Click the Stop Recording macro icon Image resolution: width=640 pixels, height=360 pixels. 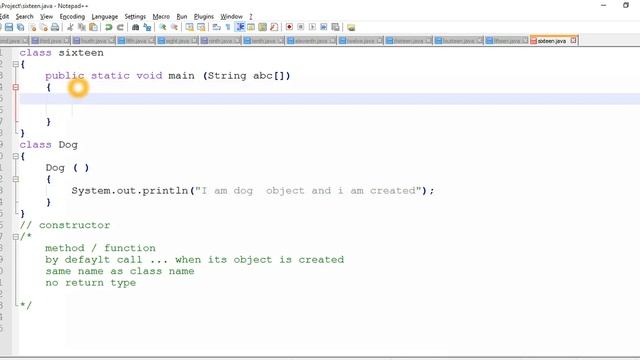301,27
